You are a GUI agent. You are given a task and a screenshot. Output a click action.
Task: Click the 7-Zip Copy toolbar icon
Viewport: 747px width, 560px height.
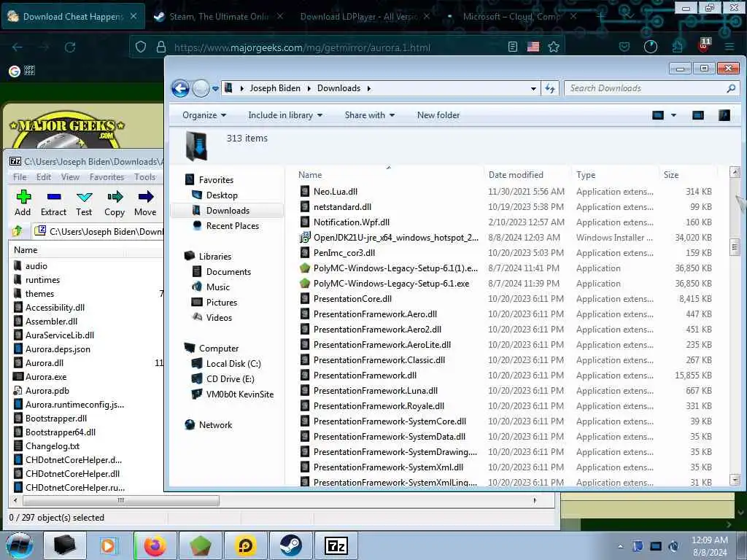pyautogui.click(x=115, y=203)
